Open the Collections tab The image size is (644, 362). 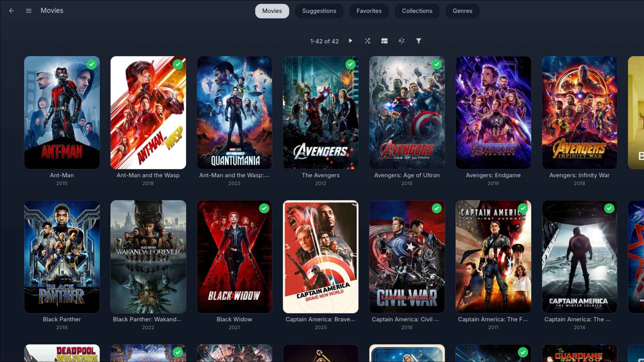pos(417,11)
